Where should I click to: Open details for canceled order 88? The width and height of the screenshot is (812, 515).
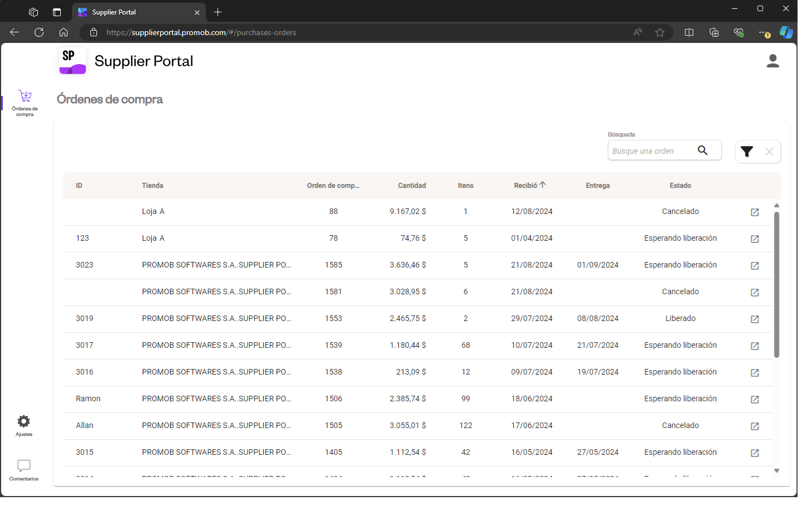[755, 212]
